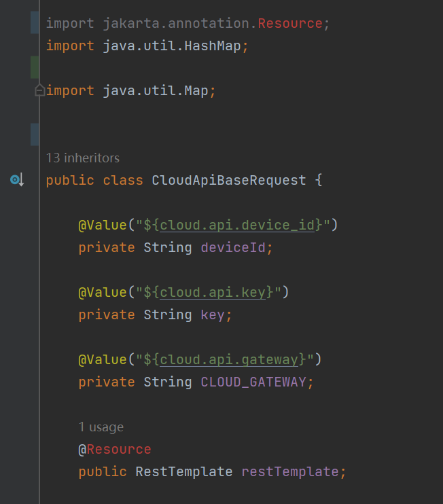This screenshot has width=443, height=504.
Task: Open the '13 inheritors' code hint
Action: point(83,158)
